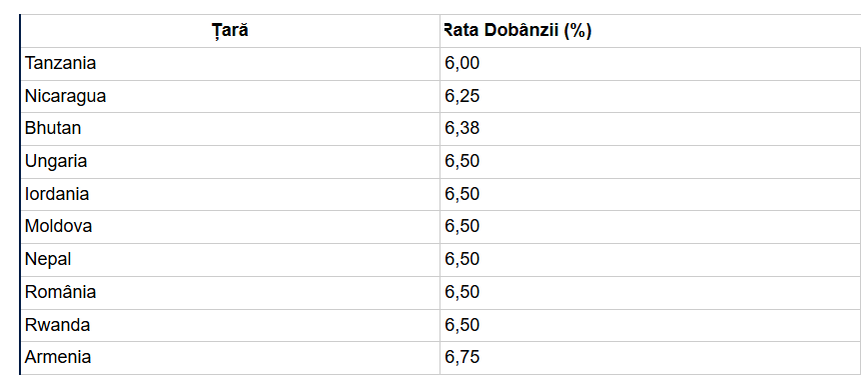868x385 pixels.
Task: Select the România cell
Action: [231, 292]
